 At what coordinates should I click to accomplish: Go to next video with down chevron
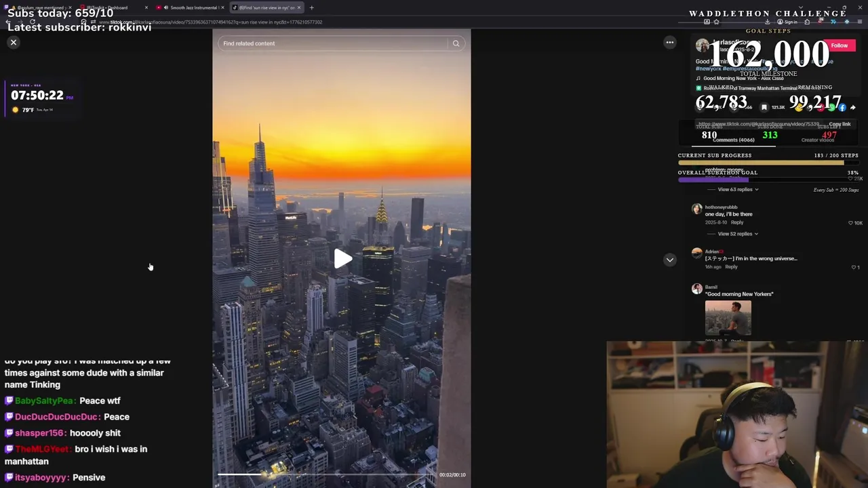(x=669, y=260)
